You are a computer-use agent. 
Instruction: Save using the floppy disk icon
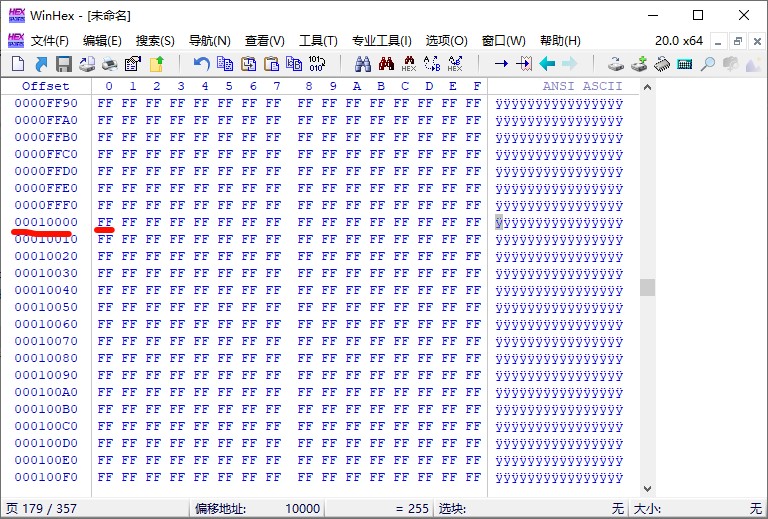64,64
